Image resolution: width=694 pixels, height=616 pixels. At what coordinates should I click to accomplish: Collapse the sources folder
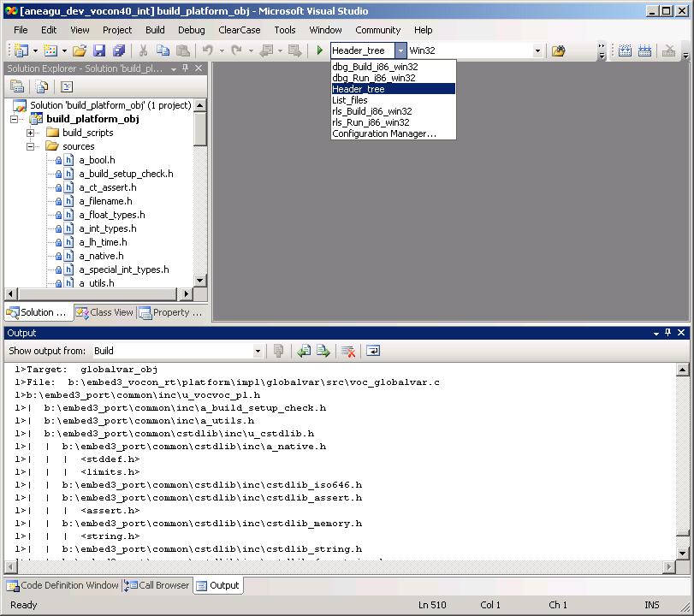[x=31, y=146]
